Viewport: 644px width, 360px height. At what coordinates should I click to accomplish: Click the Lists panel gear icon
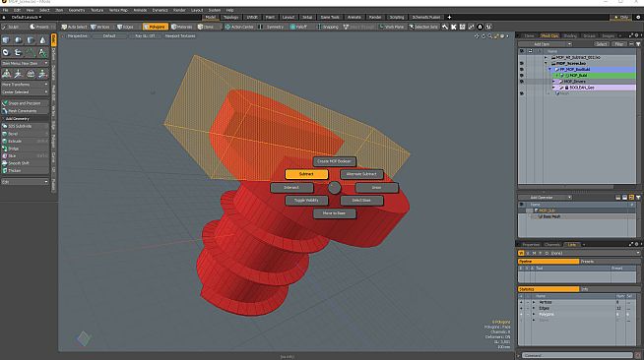pos(637,244)
